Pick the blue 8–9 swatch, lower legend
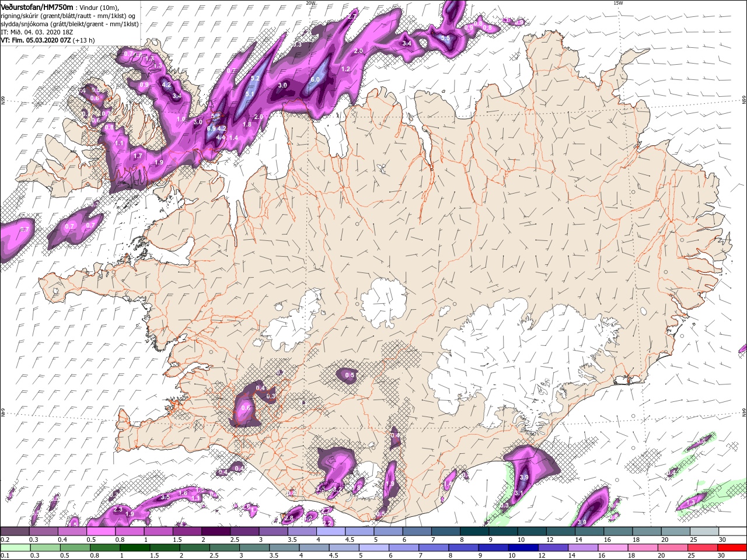The height and width of the screenshot is (560, 747). [x=464, y=547]
